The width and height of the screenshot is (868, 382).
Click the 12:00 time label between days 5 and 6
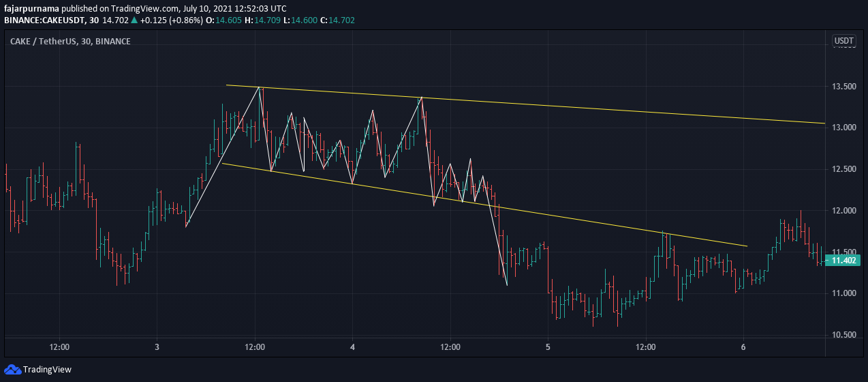click(x=646, y=347)
